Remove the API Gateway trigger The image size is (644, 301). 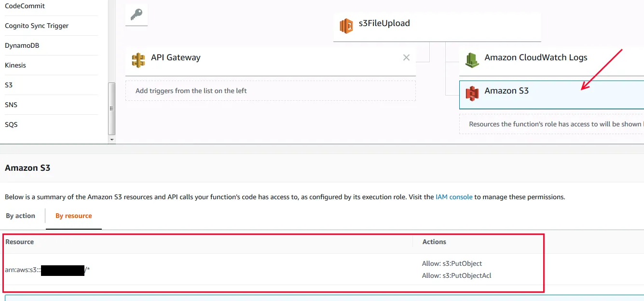[x=406, y=58]
